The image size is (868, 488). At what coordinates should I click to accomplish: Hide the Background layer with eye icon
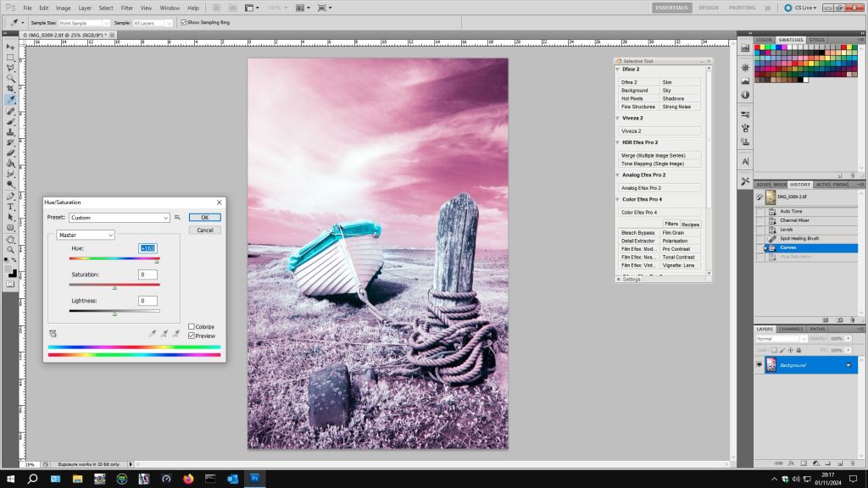759,365
